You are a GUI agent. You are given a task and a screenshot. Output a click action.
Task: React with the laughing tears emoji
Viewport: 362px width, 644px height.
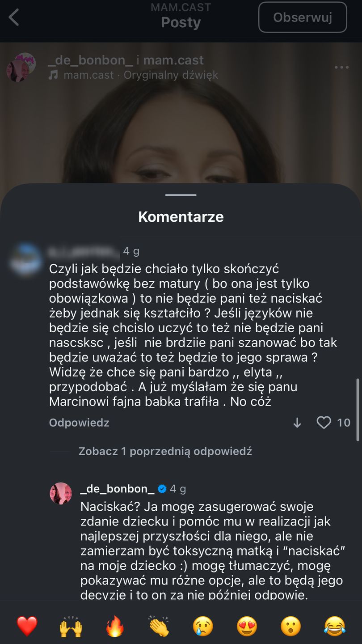(335, 626)
